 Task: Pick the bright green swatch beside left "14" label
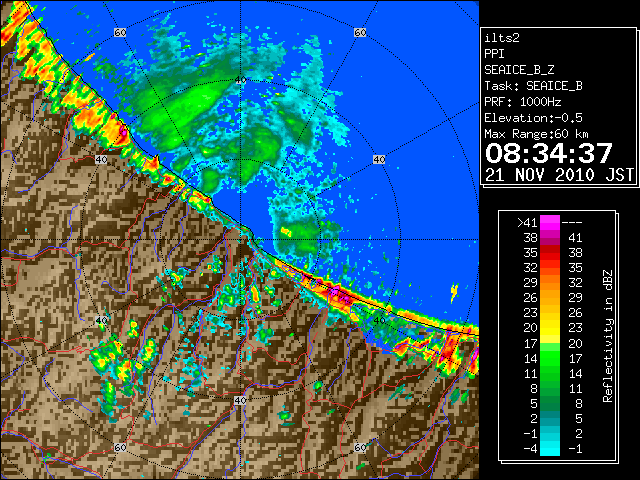tap(550, 358)
